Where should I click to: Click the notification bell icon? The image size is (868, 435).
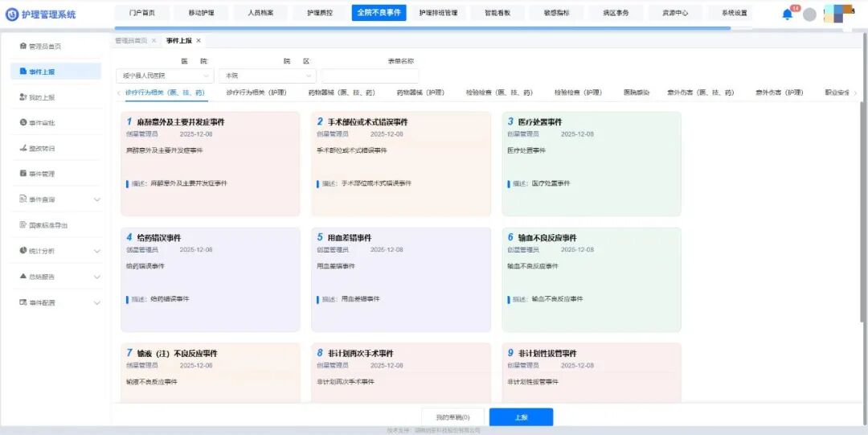(x=787, y=14)
